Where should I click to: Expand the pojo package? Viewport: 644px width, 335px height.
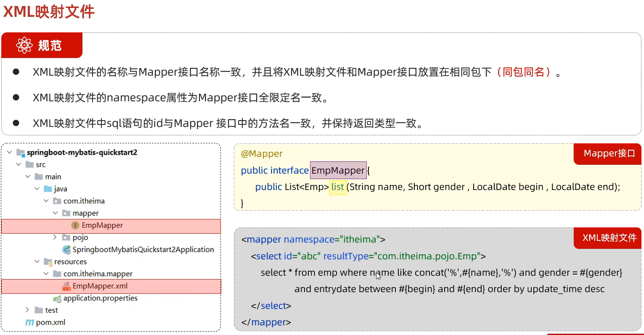pos(55,237)
